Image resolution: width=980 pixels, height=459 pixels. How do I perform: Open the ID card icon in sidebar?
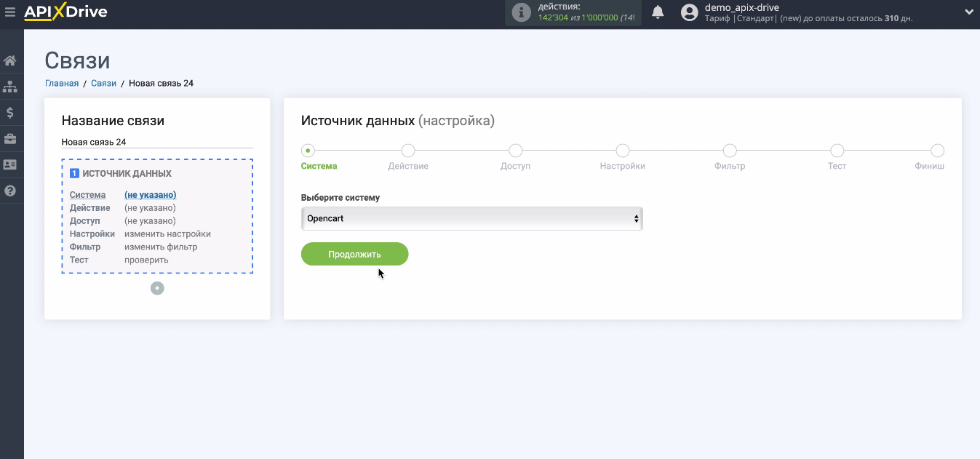click(10, 165)
